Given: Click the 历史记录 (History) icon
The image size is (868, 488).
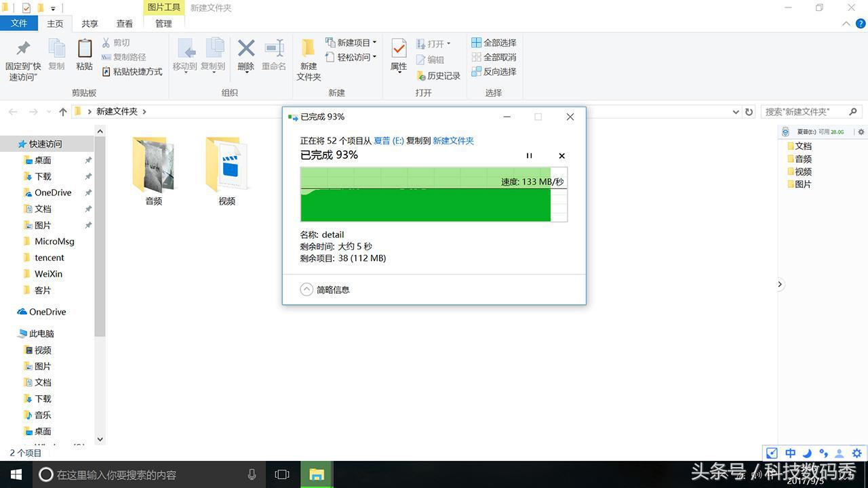Looking at the screenshot, I should pos(439,75).
